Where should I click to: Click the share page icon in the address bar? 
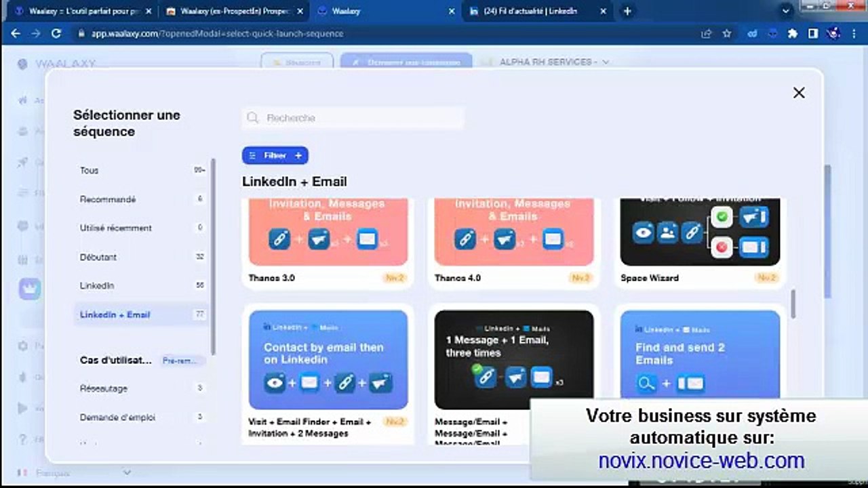click(707, 33)
